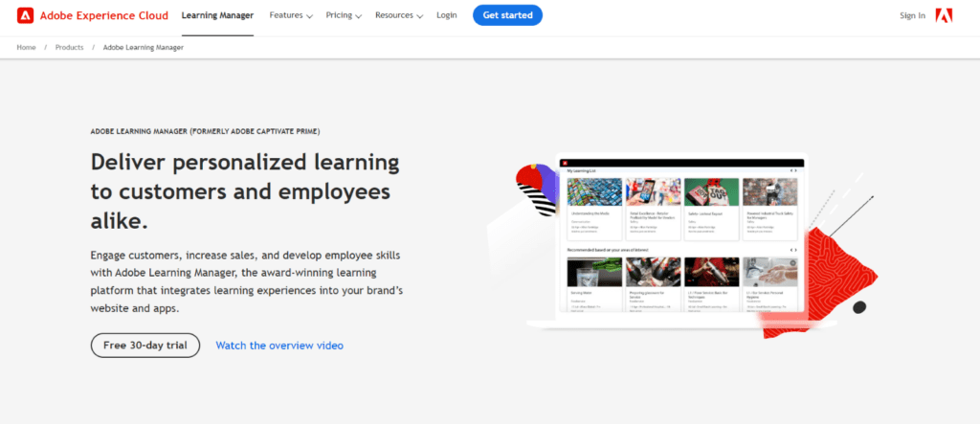Image resolution: width=980 pixels, height=424 pixels.
Task: Expand the Features dropdown menu
Action: (x=291, y=15)
